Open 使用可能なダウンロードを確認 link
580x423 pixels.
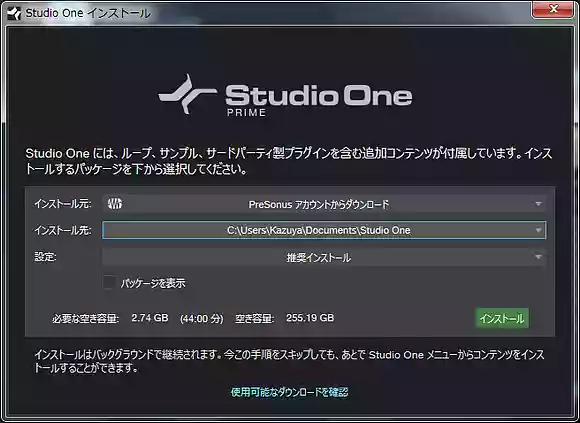(290, 392)
